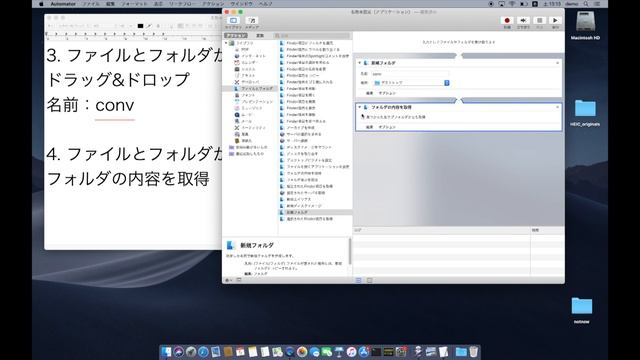Open Trash in the Dock
Viewport: 640px width, 360px height.
tap(473, 351)
